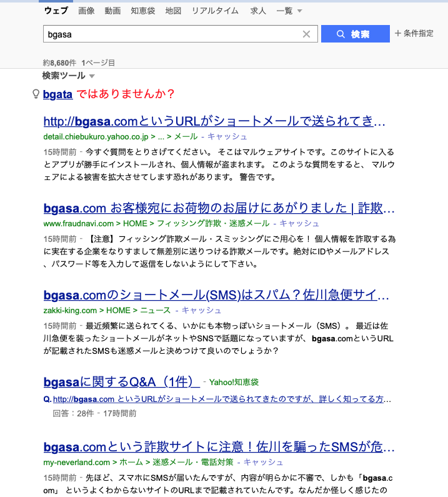Open the cache link for zakki-king result

tap(201, 310)
